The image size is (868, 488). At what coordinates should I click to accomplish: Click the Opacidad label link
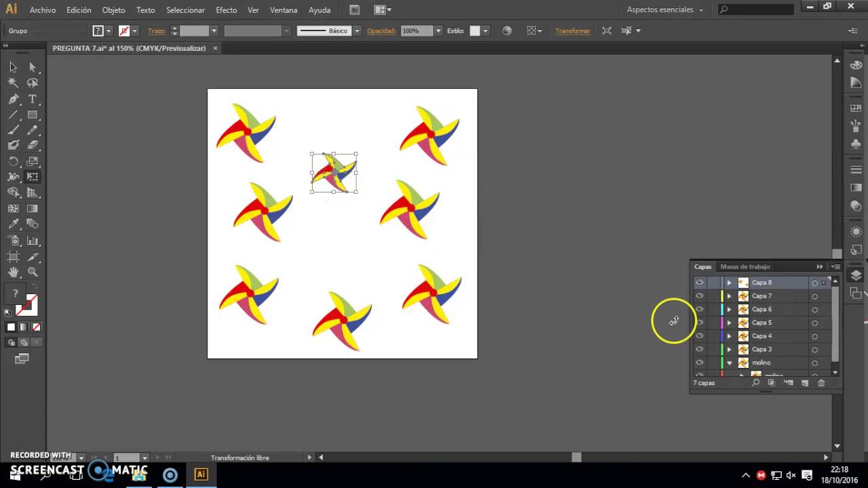pos(381,31)
